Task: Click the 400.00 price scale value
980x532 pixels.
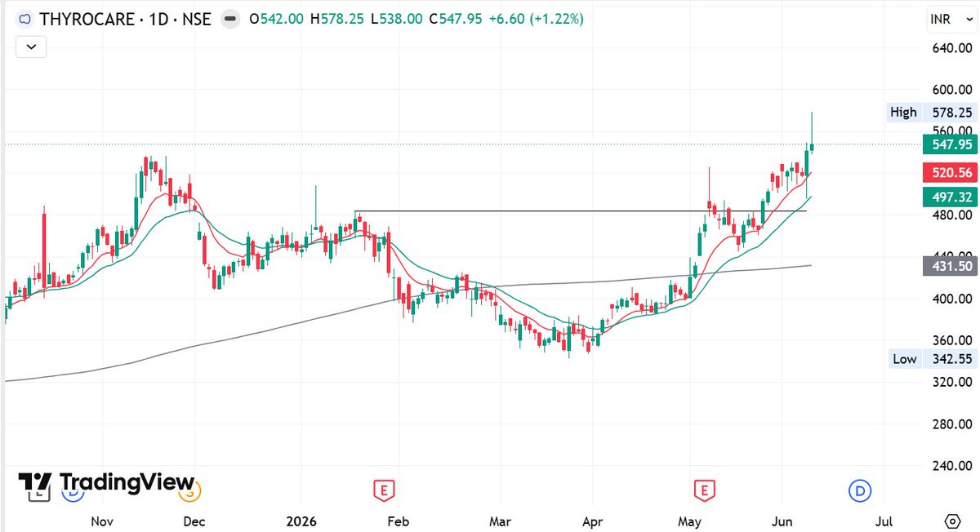Action: pos(951,299)
